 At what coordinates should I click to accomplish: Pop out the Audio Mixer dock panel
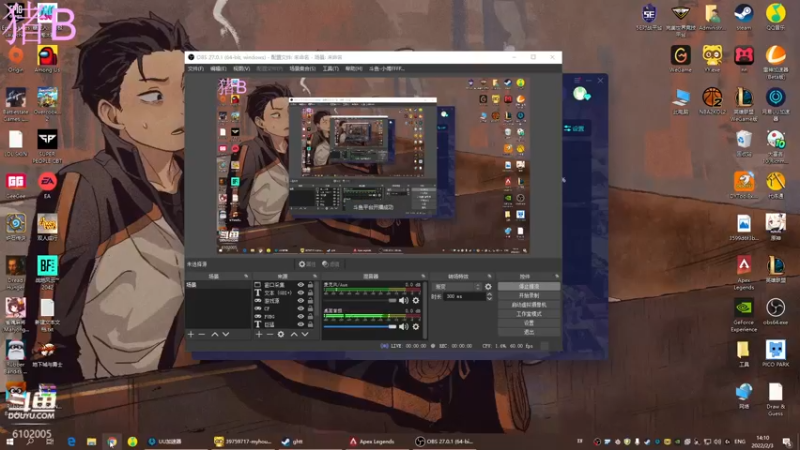[x=423, y=276]
